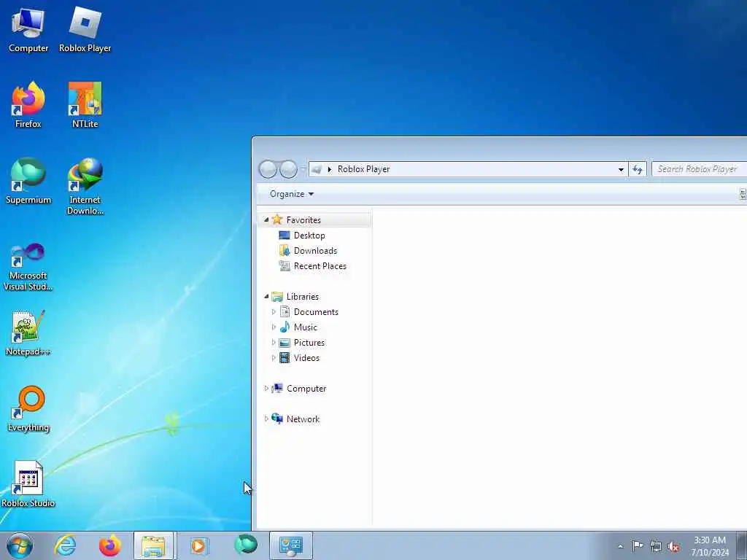Select the Supermium desktop shortcut
The height and width of the screenshot is (560, 747).
coord(28,181)
